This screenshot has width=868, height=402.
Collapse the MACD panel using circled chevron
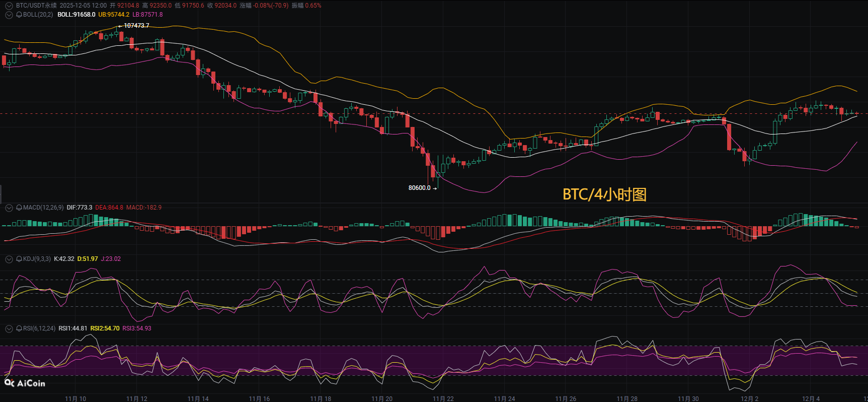tap(9, 208)
